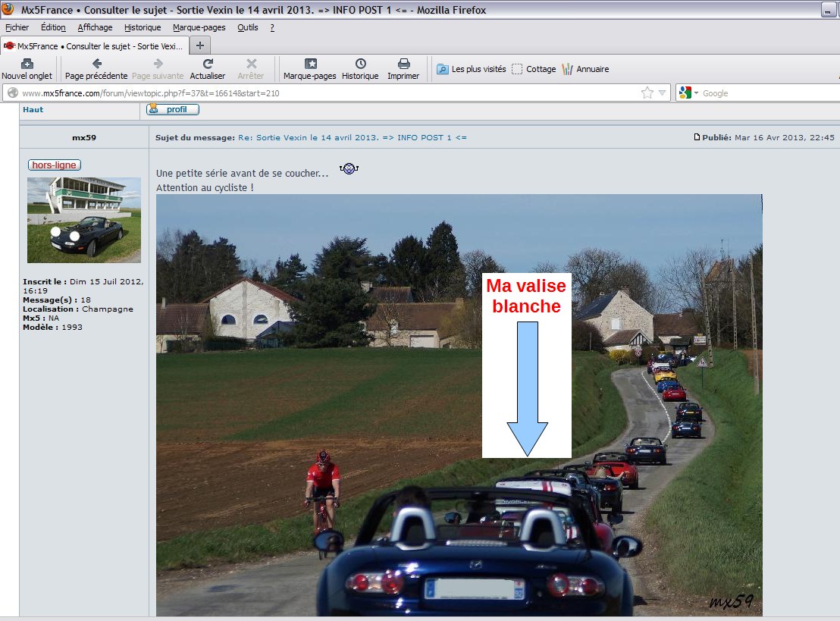
Task: Go back with Page précédente
Action: click(96, 69)
